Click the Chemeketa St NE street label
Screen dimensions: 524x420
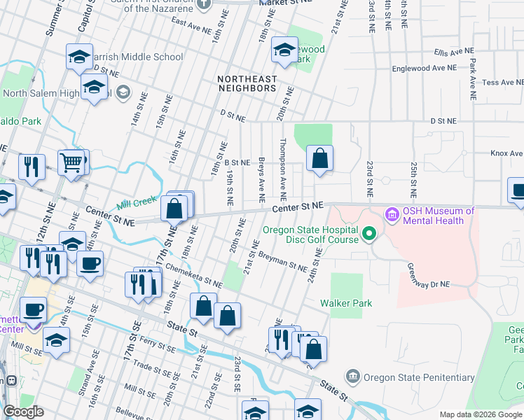click(x=194, y=276)
